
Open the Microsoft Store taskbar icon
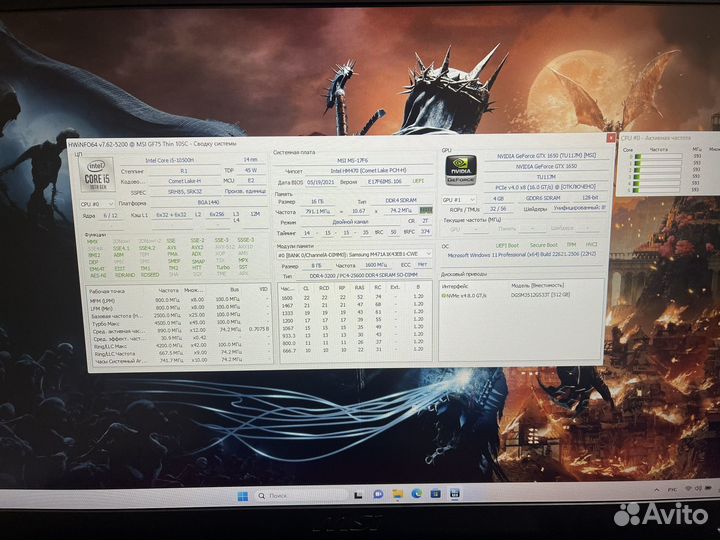click(x=436, y=494)
